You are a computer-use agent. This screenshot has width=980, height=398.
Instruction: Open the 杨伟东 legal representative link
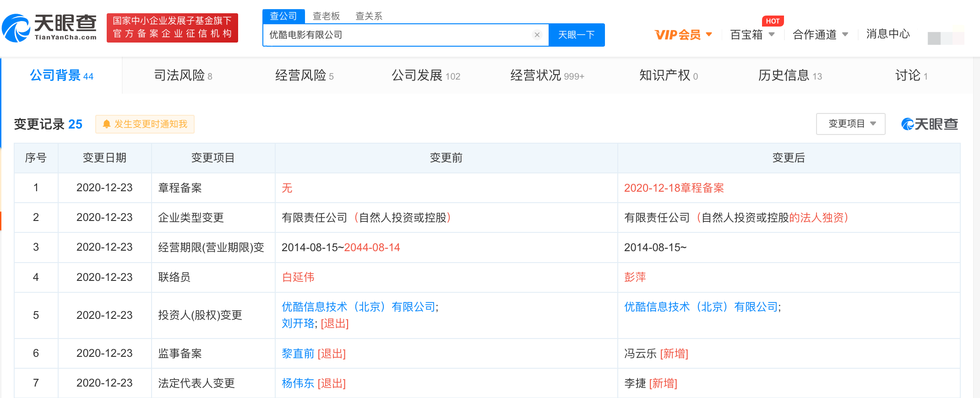(x=298, y=383)
